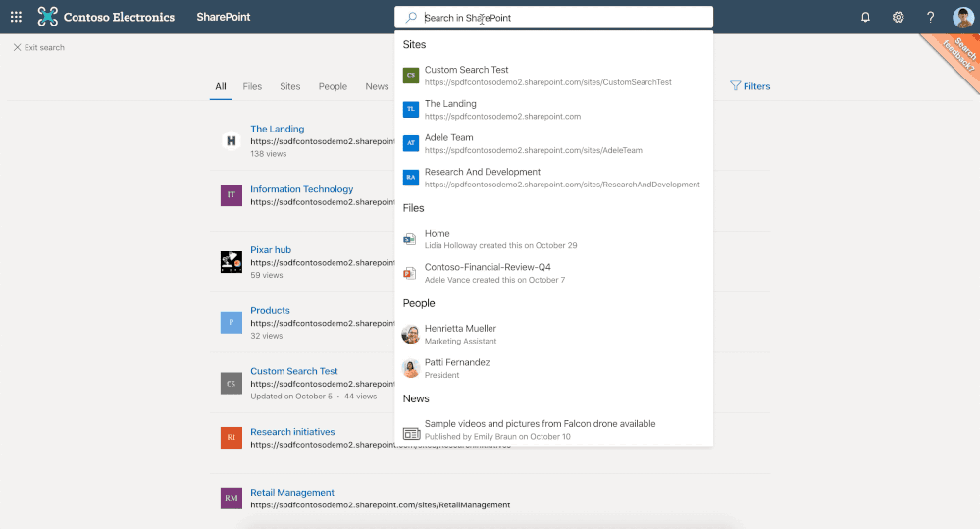Click the Custom Search Test site icon in suggestions
This screenshot has width=980, height=529.
click(411, 75)
